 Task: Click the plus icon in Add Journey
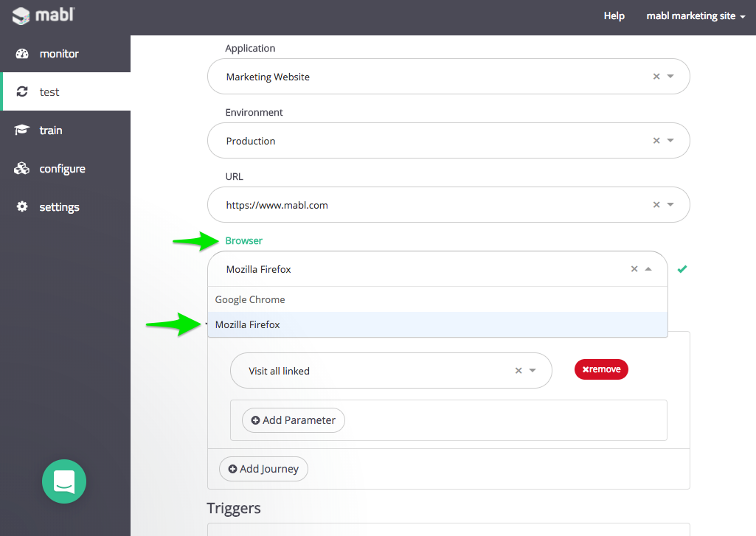pyautogui.click(x=232, y=469)
